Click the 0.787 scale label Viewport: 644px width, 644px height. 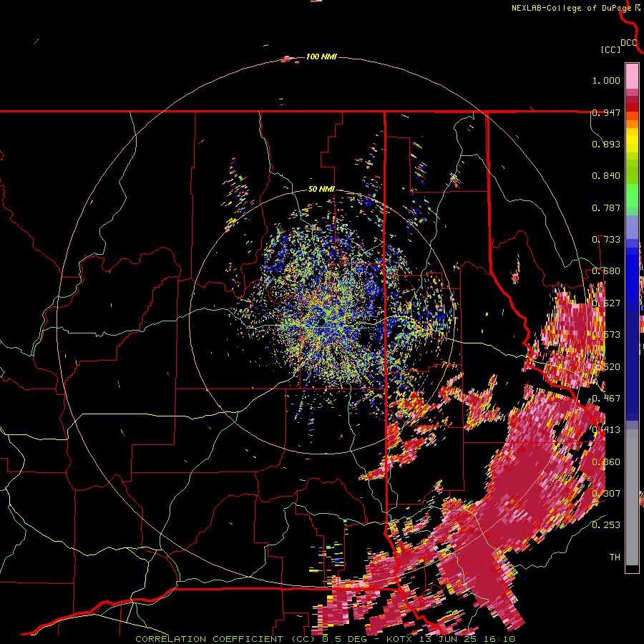click(x=606, y=208)
